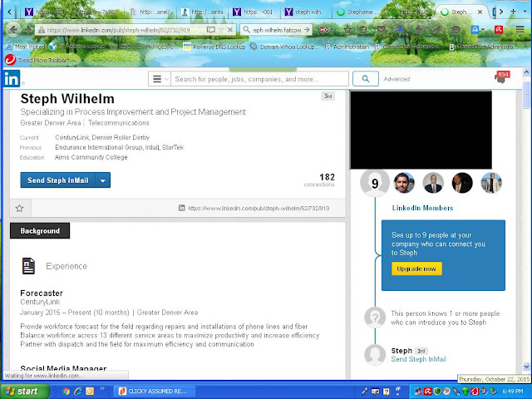Click the browser address bar URL
This screenshot has height=399, width=532.
(x=119, y=30)
